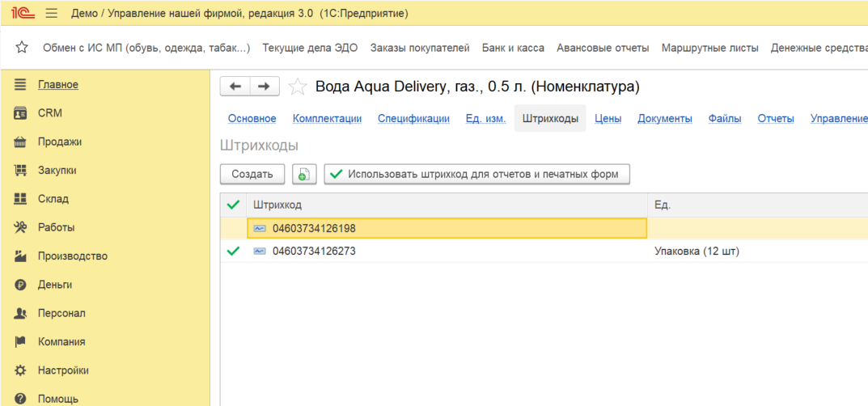Click the Персонал people icon
The height and width of the screenshot is (406, 868).
pyautogui.click(x=20, y=314)
